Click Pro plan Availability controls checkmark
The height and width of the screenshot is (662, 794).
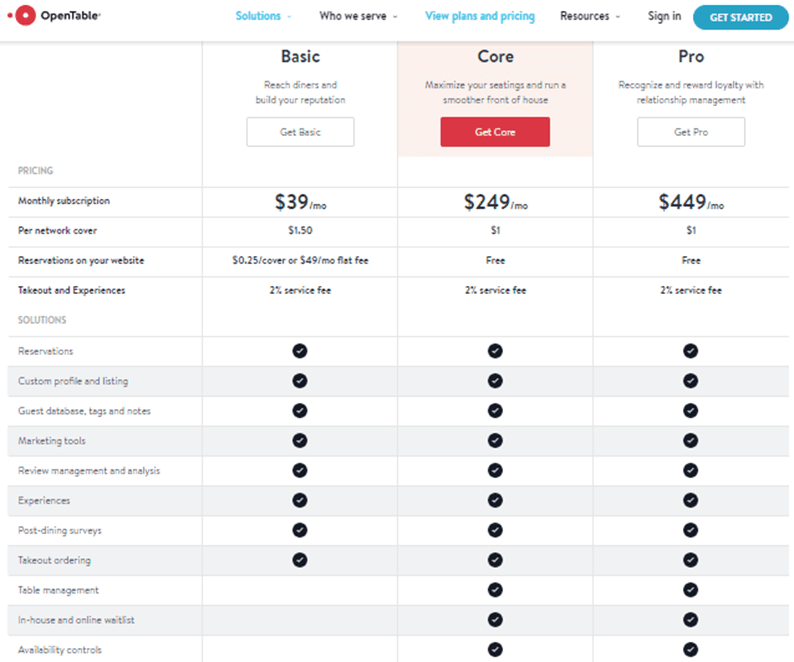click(690, 650)
